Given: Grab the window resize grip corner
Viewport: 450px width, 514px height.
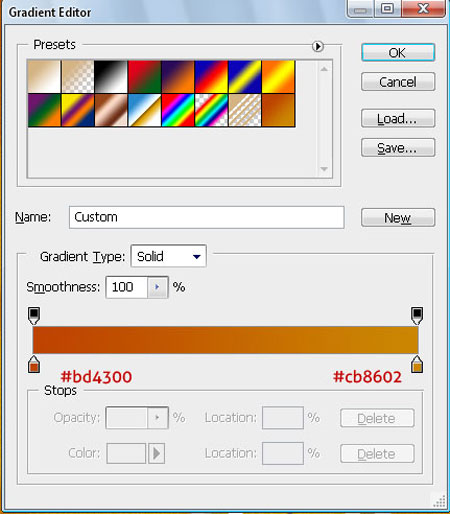Looking at the screenshot, I should [x=440, y=502].
